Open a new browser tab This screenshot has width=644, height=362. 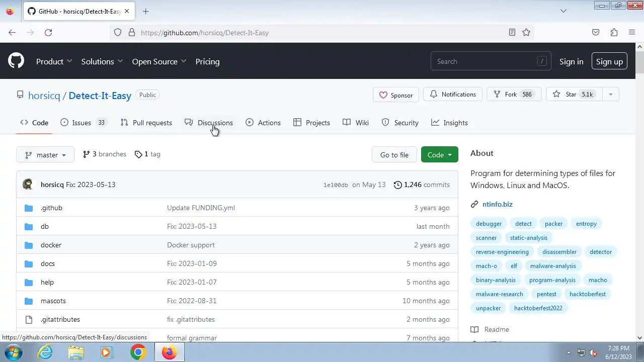click(x=145, y=11)
